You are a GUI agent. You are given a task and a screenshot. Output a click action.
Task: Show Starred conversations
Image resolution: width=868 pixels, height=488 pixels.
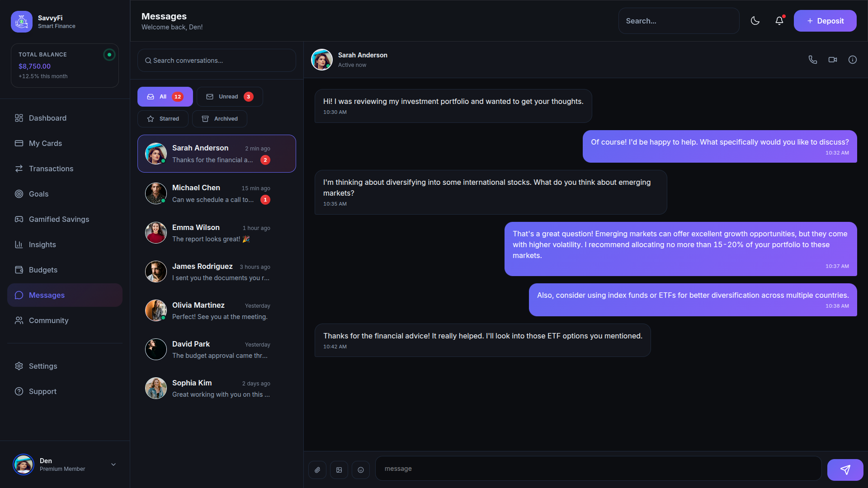click(x=163, y=119)
